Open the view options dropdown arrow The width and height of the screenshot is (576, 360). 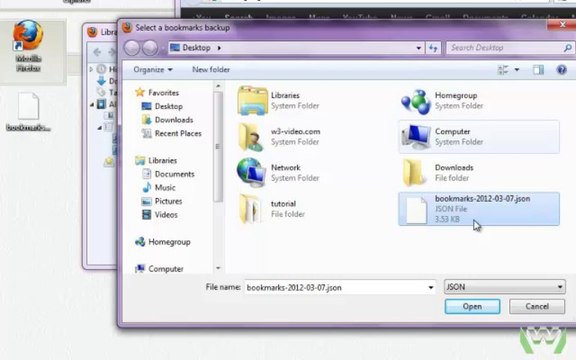pos(517,69)
